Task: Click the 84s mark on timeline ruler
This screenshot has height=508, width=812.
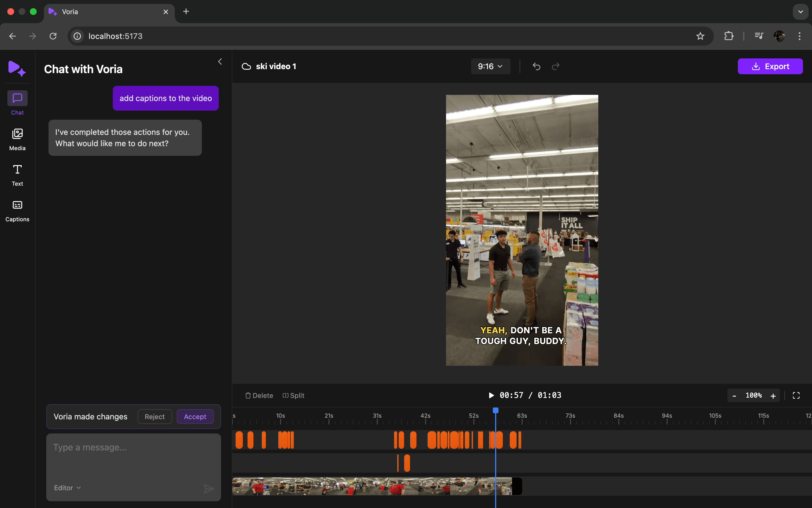Action: pyautogui.click(x=619, y=416)
